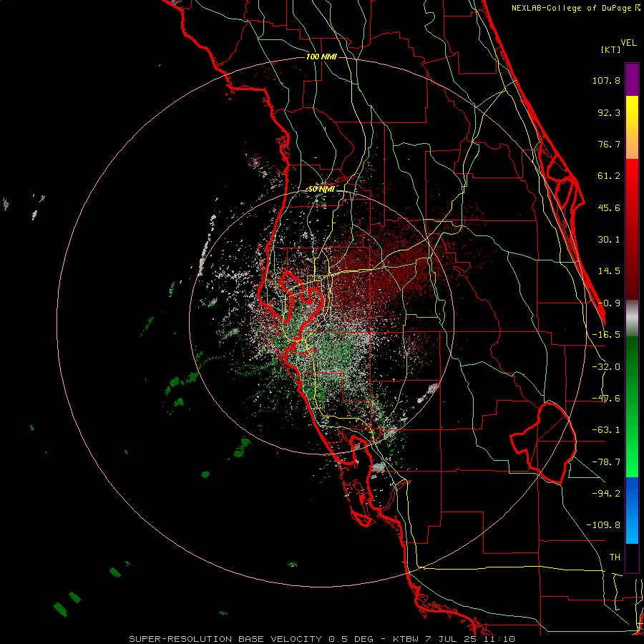The width and height of the screenshot is (644, 644).
Task: Click the Super-Resolution Base Velocity caption
Action: pyautogui.click(x=322, y=639)
